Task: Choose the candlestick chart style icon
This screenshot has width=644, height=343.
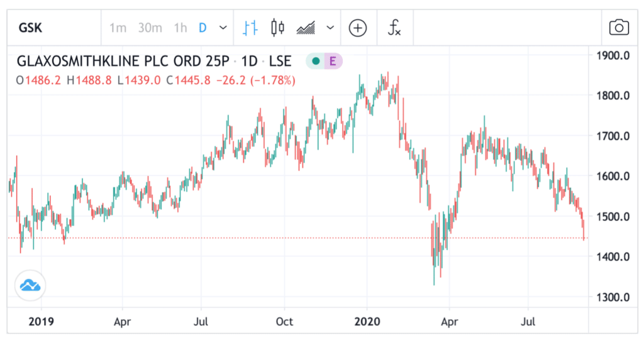Action: (277, 28)
